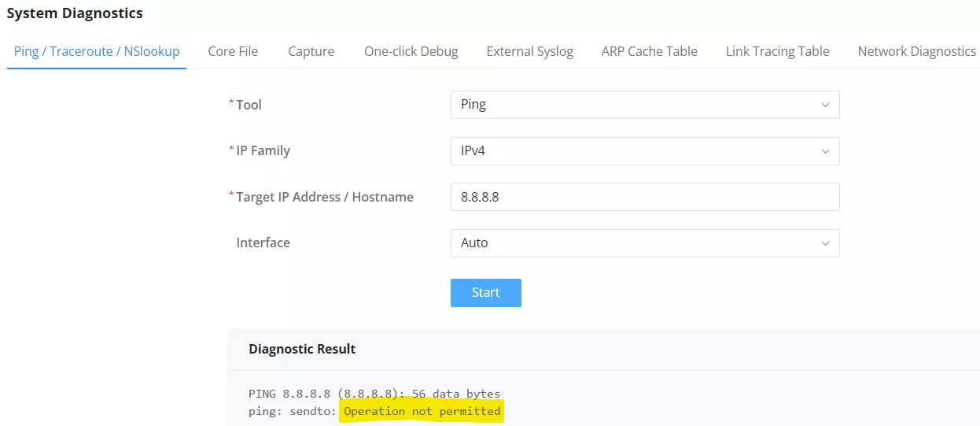The image size is (980, 426).
Task: Click the highlighted Operation not permitted text
Action: click(x=422, y=411)
